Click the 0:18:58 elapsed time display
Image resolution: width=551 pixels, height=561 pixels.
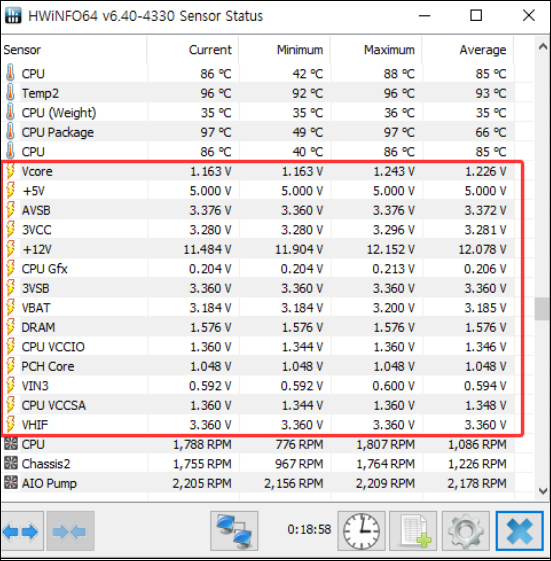[x=309, y=529]
